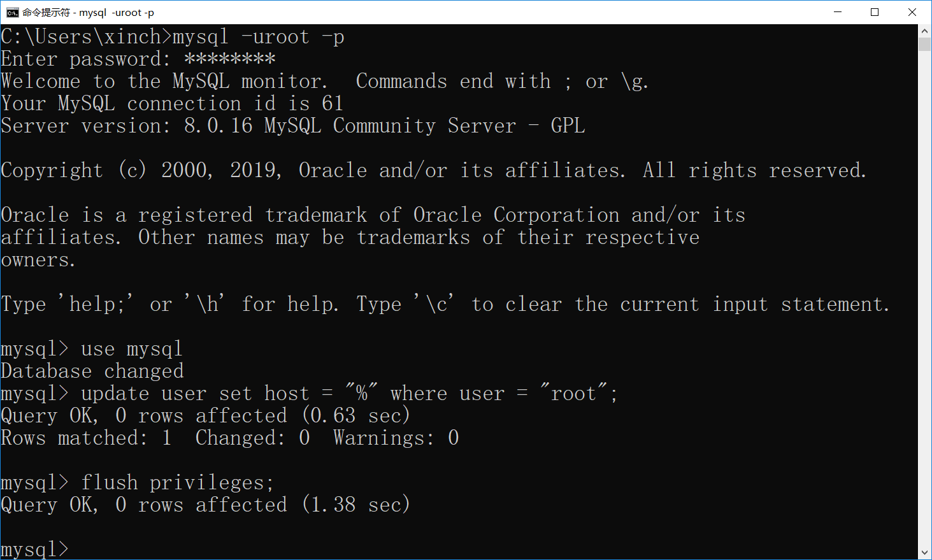The height and width of the screenshot is (560, 932).
Task: Close the command prompt window
Action: 912,12
